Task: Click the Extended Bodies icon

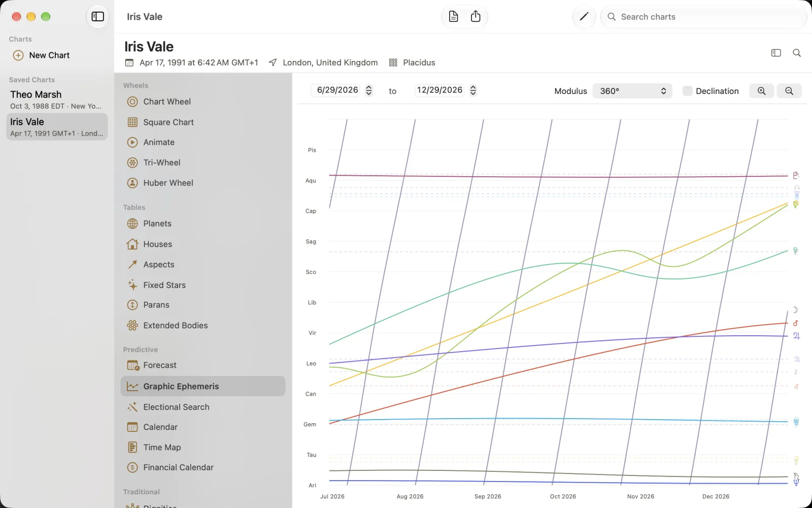Action: (x=132, y=326)
